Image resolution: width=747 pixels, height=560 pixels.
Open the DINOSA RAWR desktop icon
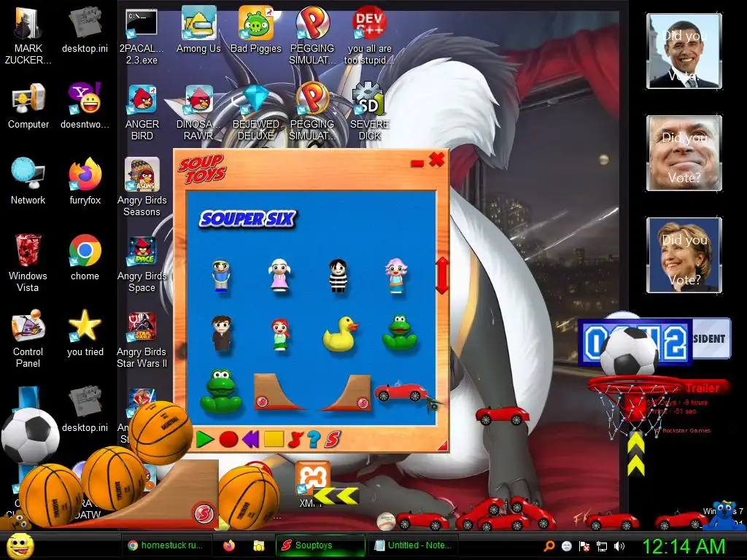click(198, 112)
